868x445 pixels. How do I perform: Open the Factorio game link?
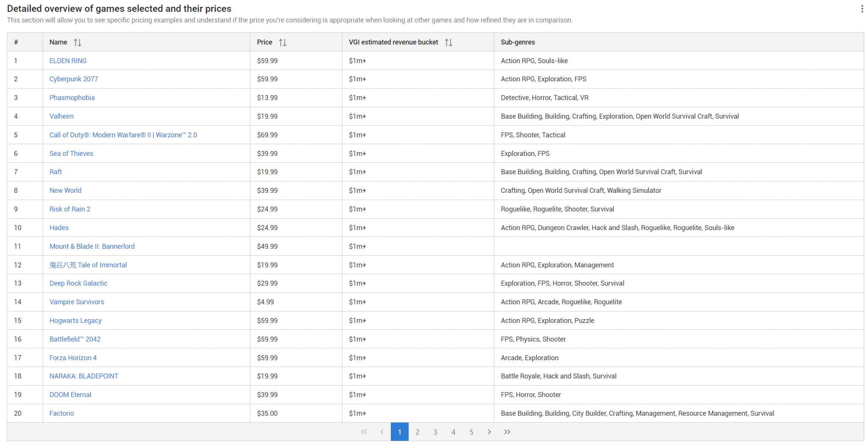(x=61, y=414)
